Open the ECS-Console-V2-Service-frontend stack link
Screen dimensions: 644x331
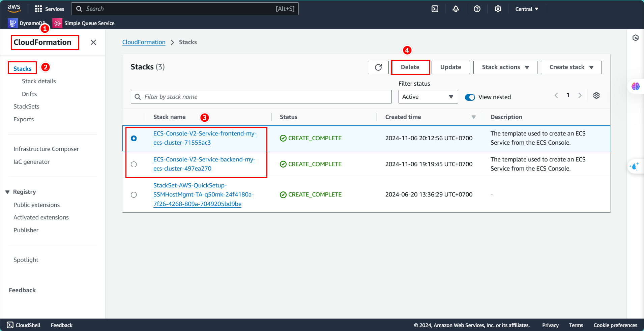(205, 138)
